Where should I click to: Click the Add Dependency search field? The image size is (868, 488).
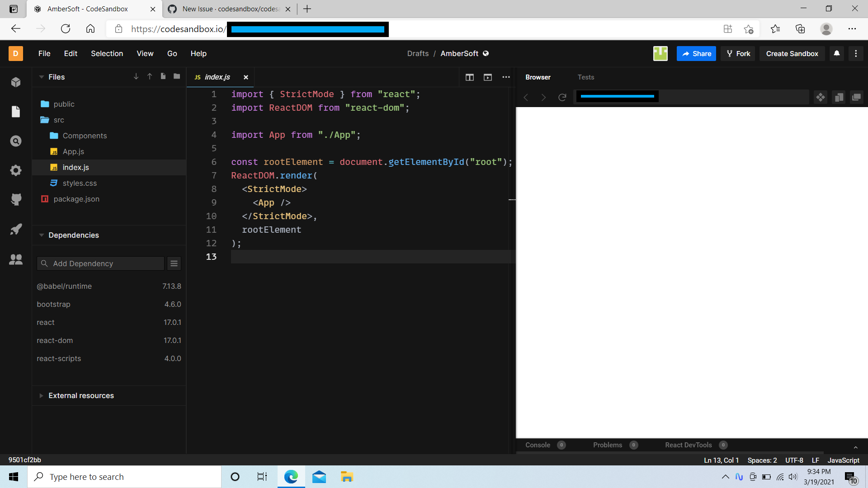[100, 263]
